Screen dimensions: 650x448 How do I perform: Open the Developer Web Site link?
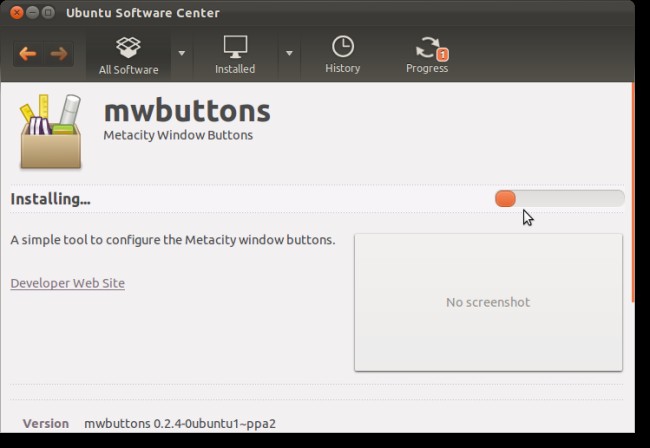[68, 283]
